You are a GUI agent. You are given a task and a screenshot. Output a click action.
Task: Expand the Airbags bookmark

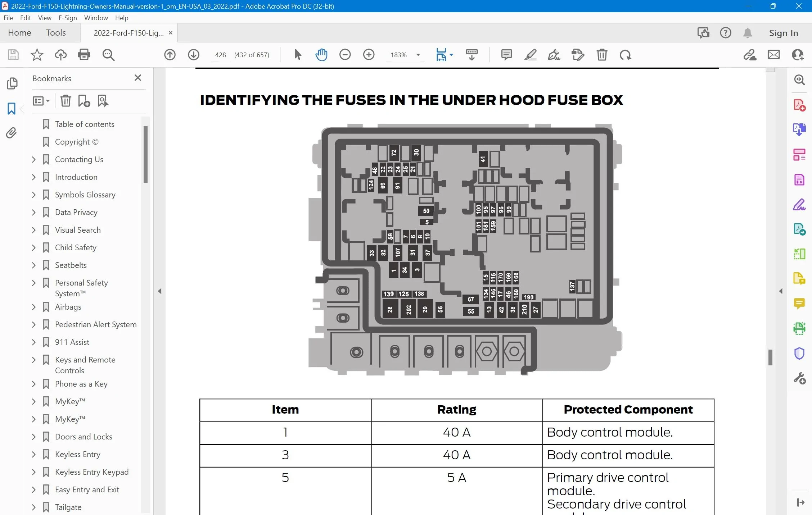34,307
